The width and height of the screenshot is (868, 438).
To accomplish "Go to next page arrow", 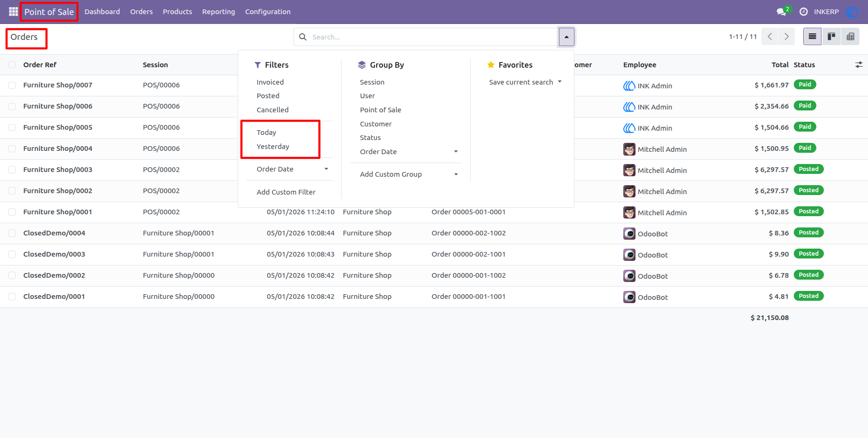I will [786, 37].
